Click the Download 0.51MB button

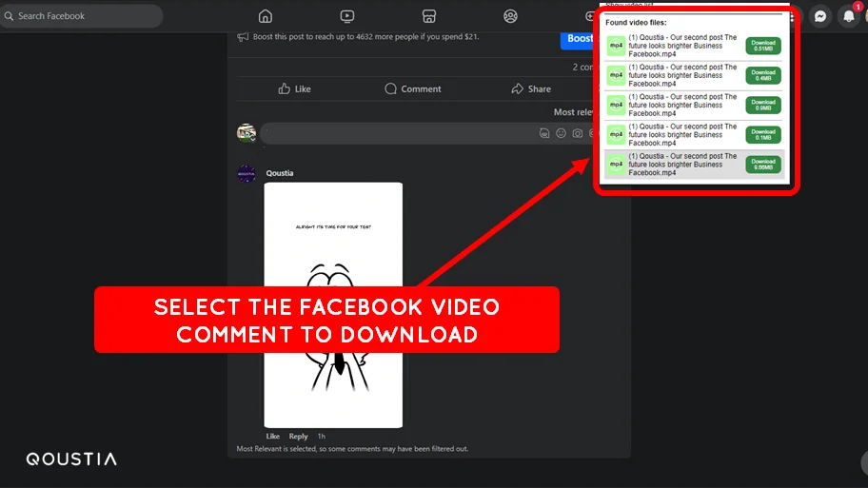(762, 46)
